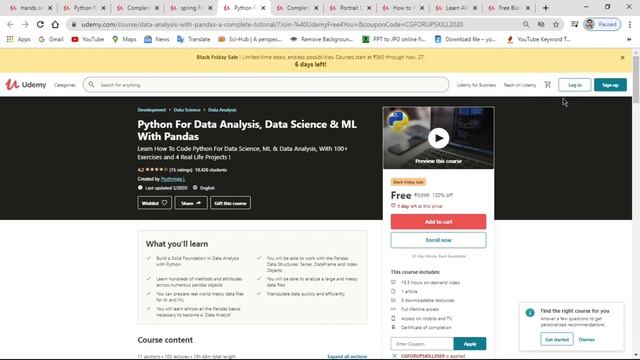Click the Add to cart button
Screen dimensions: 640x360
coord(438,222)
